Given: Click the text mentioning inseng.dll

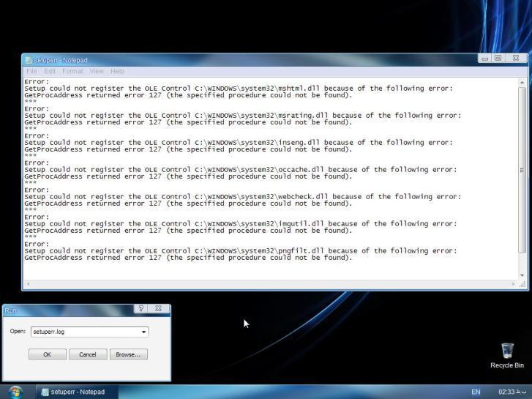Looking at the screenshot, I should [239, 143].
